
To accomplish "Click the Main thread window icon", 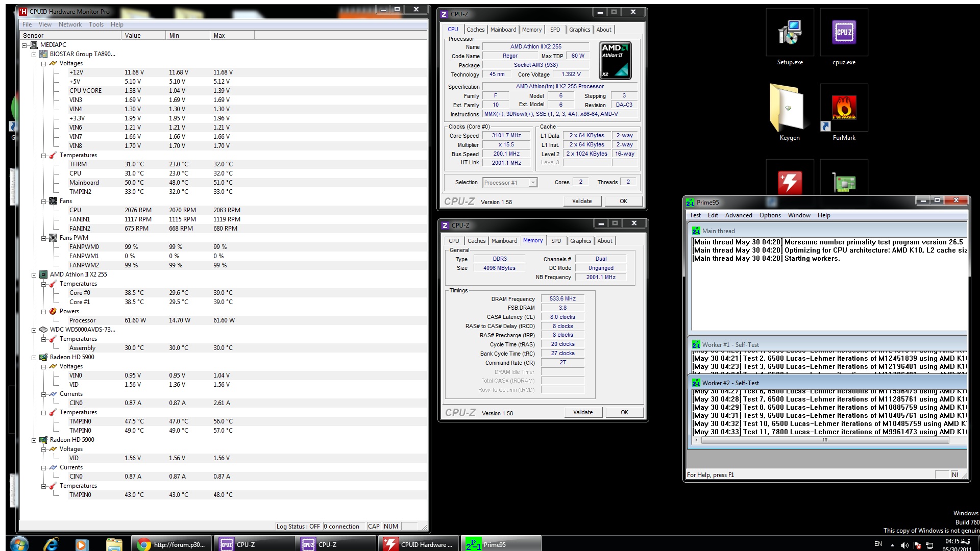I will tap(696, 231).
